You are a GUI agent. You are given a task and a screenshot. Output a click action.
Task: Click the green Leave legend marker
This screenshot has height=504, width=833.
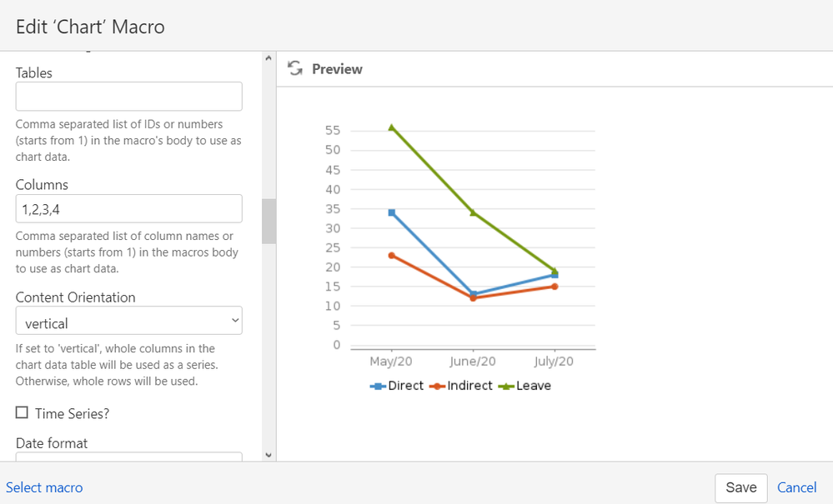pos(507,386)
